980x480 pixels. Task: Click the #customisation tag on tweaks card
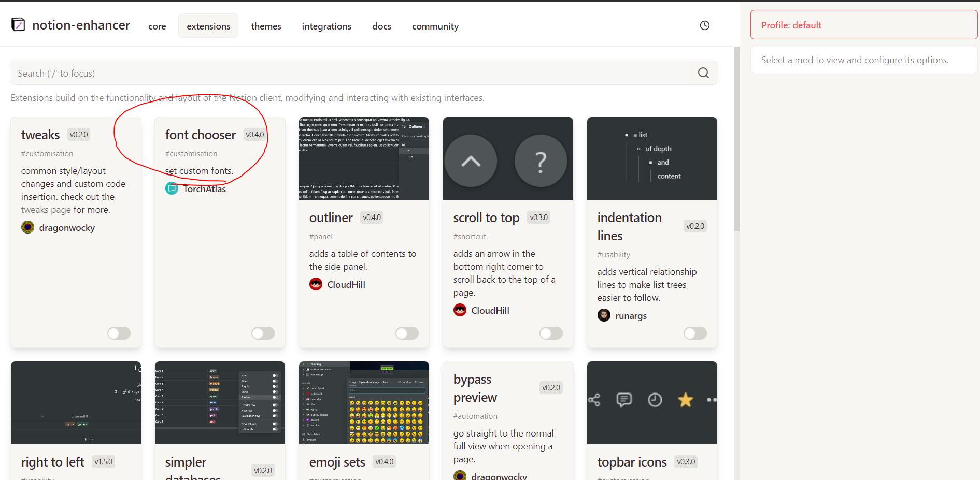(47, 154)
